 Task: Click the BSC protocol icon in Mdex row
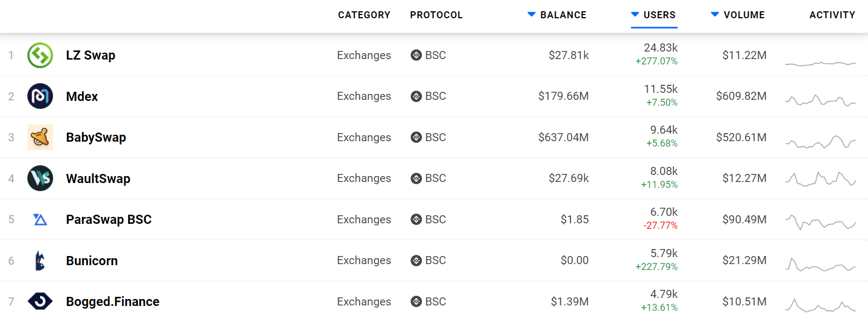pos(416,96)
